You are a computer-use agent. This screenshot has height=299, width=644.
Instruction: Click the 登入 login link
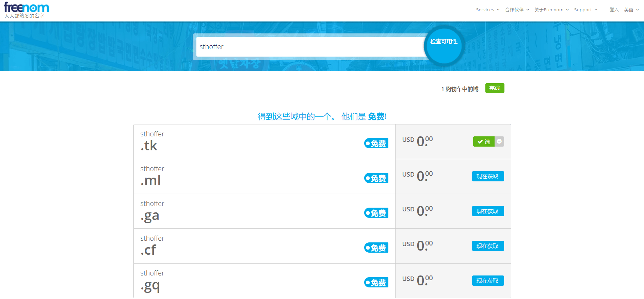click(614, 10)
